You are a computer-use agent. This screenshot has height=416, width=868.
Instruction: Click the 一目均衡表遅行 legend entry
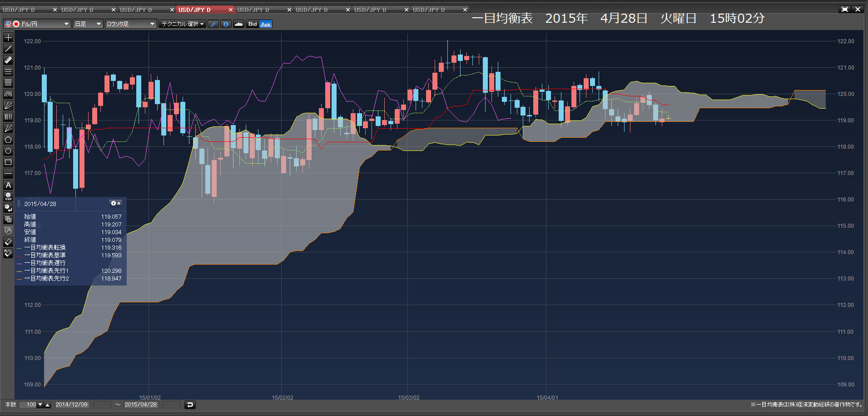tap(45, 263)
